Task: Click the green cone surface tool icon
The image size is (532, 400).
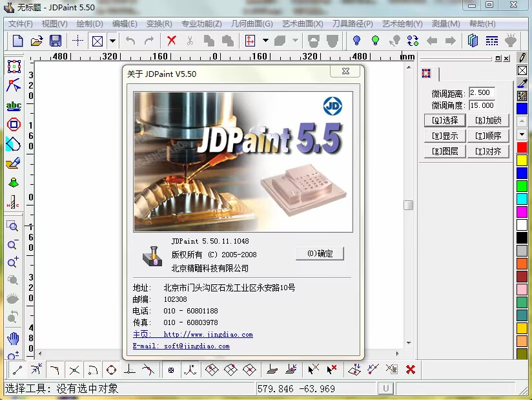Action: [14, 183]
